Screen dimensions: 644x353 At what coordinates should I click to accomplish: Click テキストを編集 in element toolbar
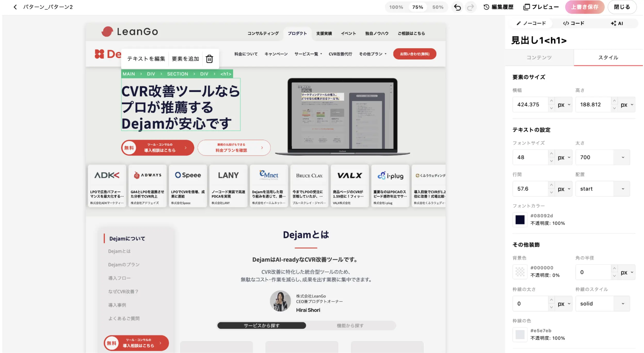coord(146,59)
